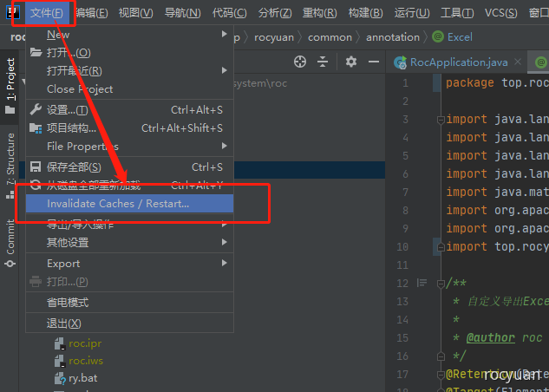This screenshot has height=392, width=549.
Task: Choose 打印...(P) print item
Action: [129, 281]
